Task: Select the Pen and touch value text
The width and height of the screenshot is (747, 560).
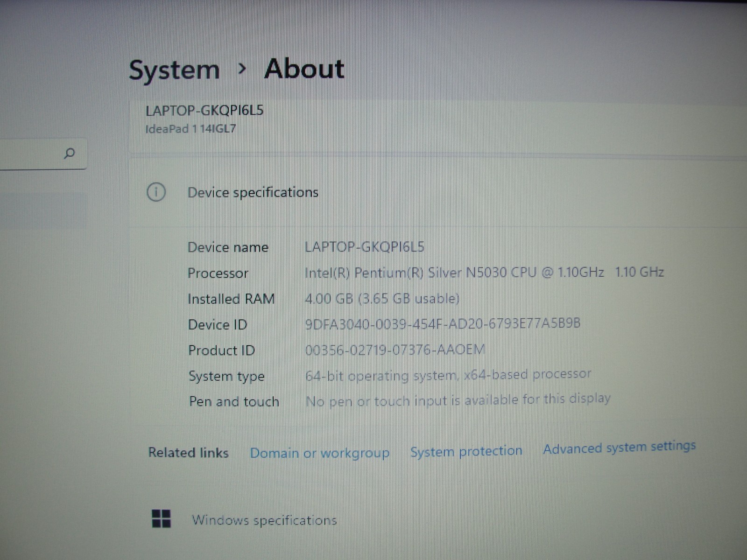Action: [x=458, y=400]
